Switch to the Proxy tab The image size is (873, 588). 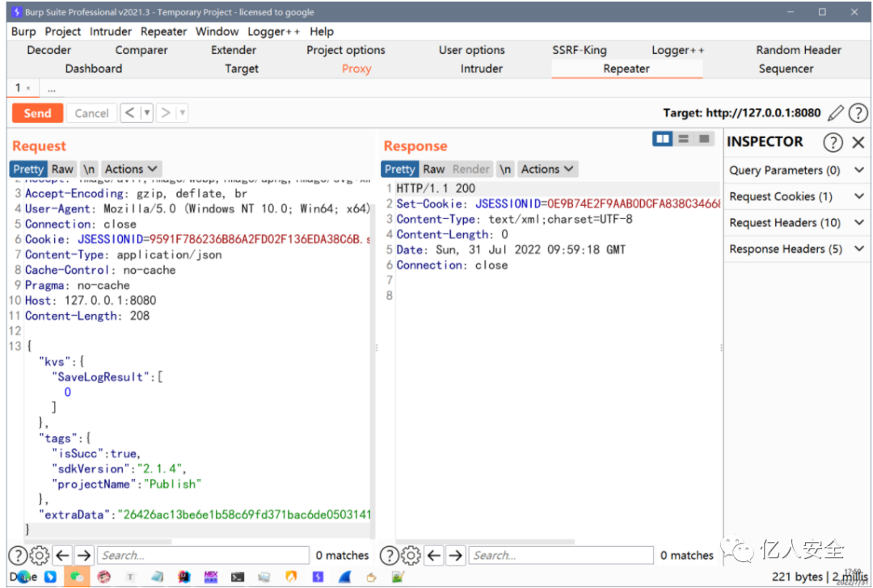click(x=356, y=69)
